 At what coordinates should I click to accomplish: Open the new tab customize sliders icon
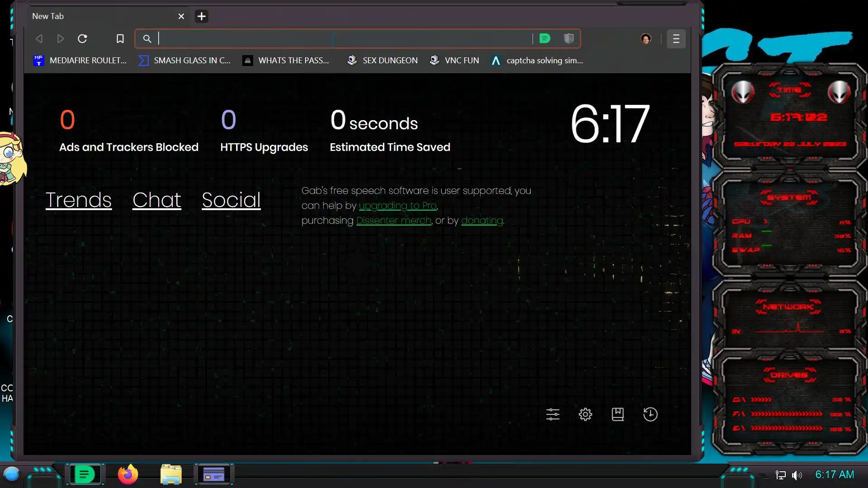(x=552, y=414)
